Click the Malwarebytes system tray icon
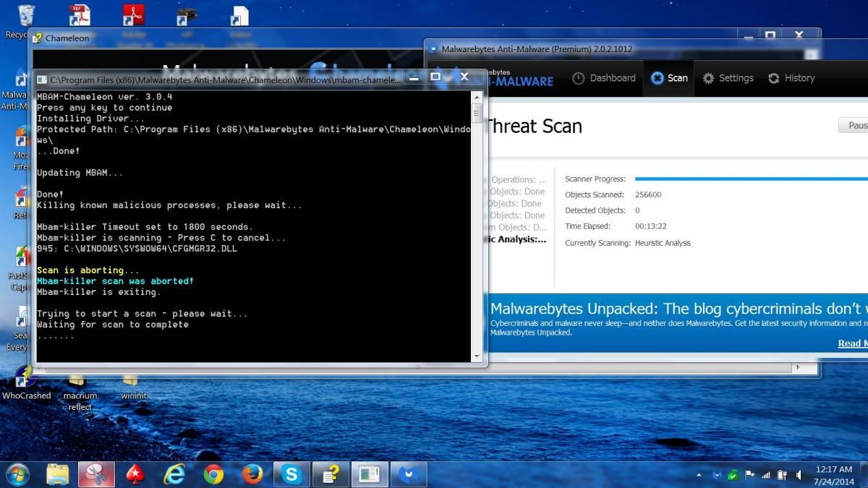Image resolution: width=868 pixels, height=488 pixels. tap(717, 475)
